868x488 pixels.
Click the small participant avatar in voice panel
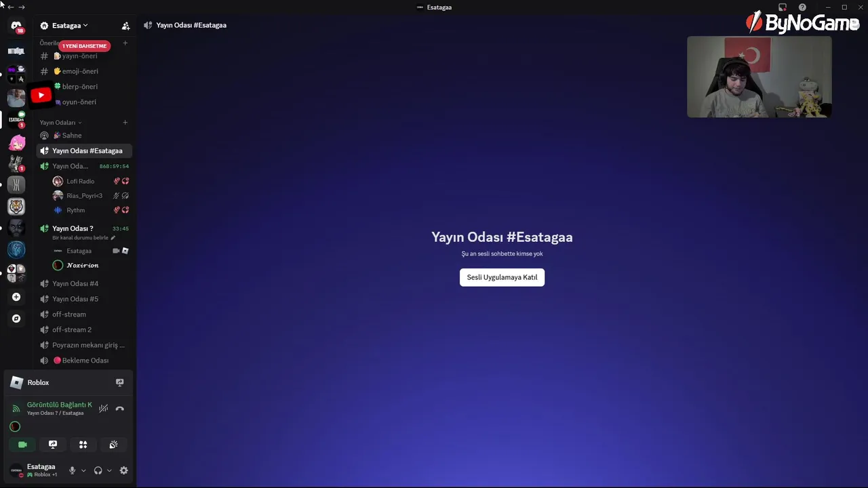[15, 426]
